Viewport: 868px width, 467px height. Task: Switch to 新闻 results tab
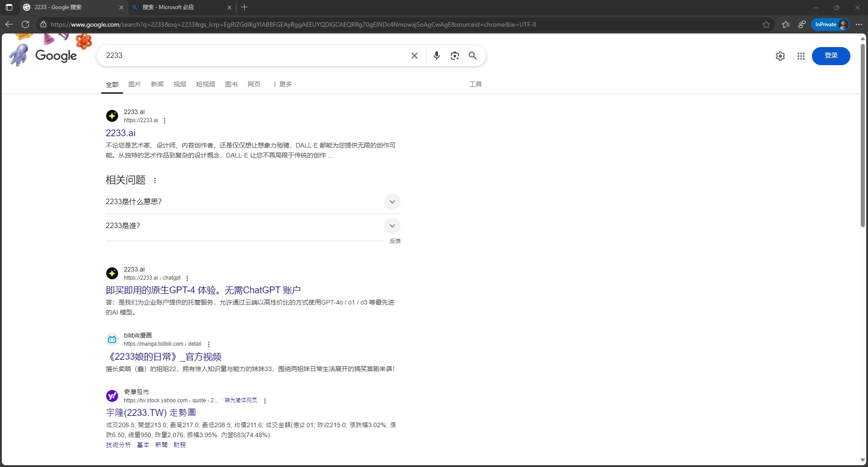[157, 84]
